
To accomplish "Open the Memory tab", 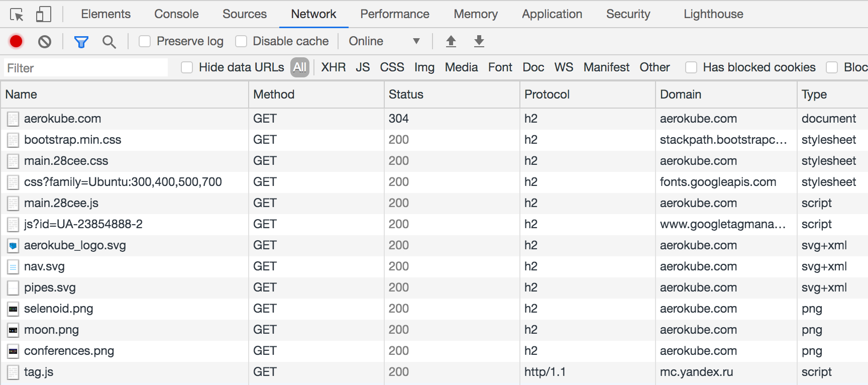I will [x=476, y=14].
